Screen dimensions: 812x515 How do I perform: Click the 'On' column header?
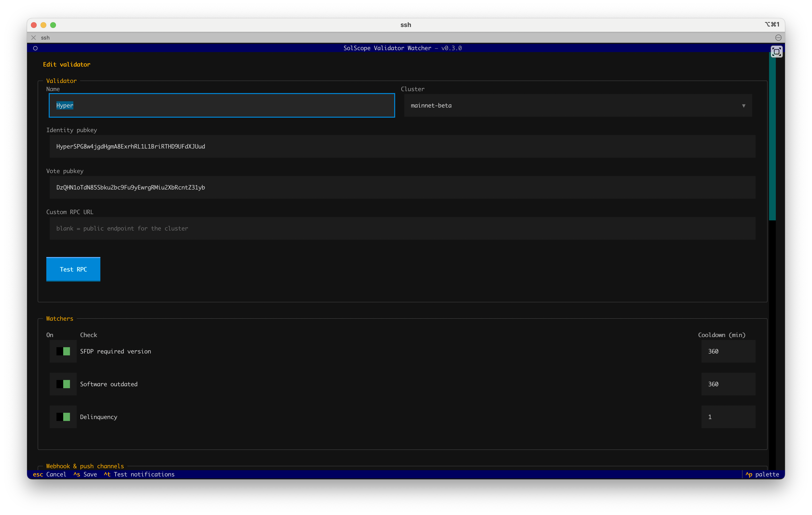(49, 335)
